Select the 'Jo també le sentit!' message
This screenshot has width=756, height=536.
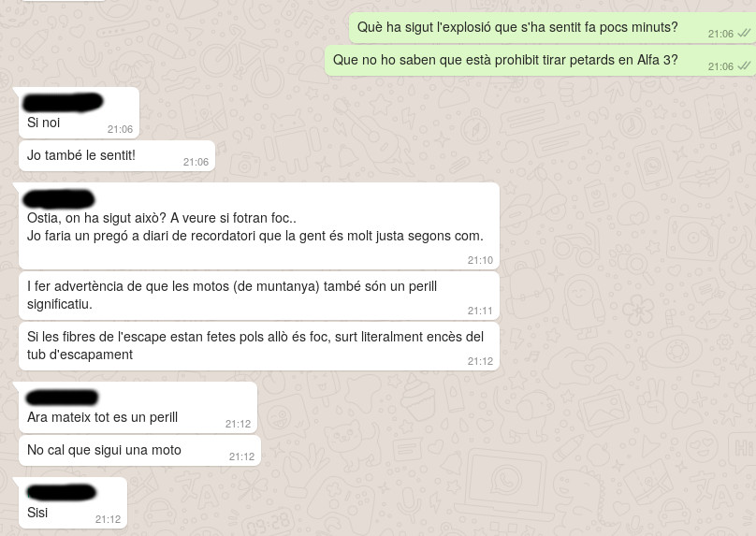point(117,155)
